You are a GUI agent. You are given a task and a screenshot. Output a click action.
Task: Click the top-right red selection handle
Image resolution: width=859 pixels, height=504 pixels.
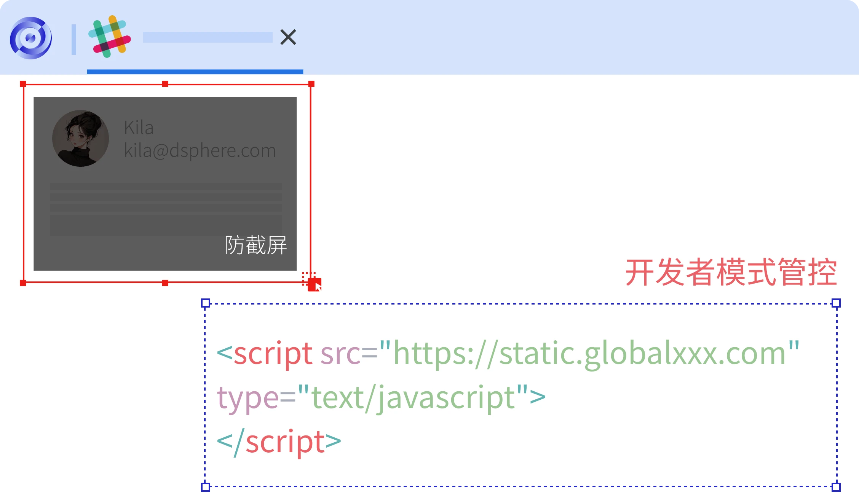tap(311, 84)
